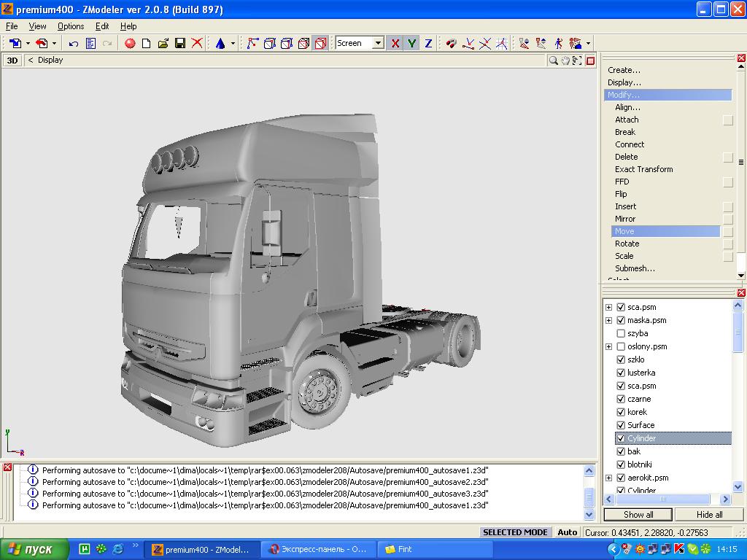This screenshot has width=747, height=560.
Task: Open the File menu
Action: 12,26
